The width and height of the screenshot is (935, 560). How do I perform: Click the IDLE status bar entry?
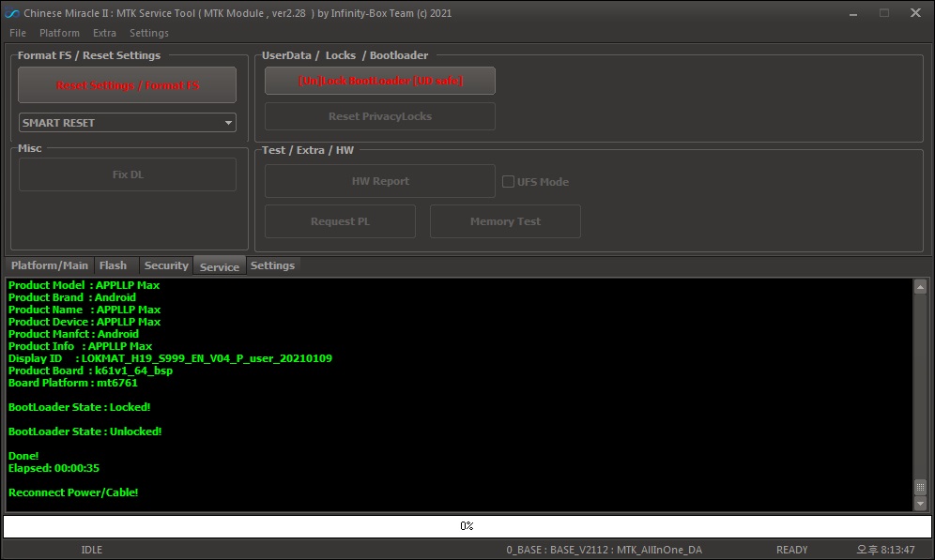coord(91,550)
